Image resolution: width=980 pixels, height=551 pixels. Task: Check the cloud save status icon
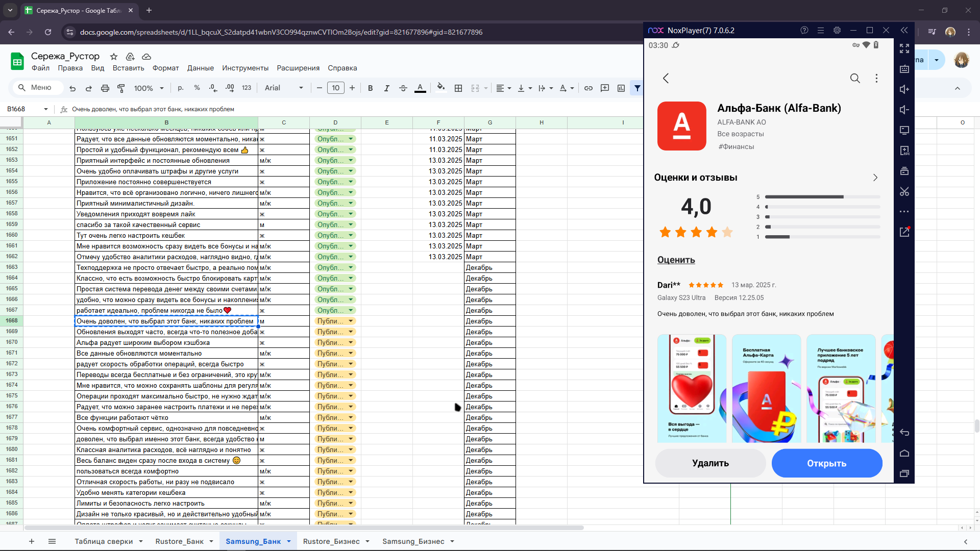(146, 57)
